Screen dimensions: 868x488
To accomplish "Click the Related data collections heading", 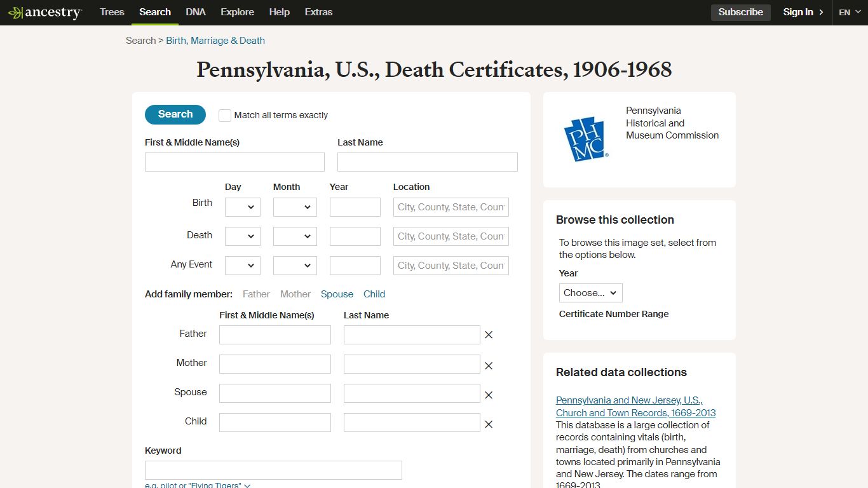I will pos(621,372).
